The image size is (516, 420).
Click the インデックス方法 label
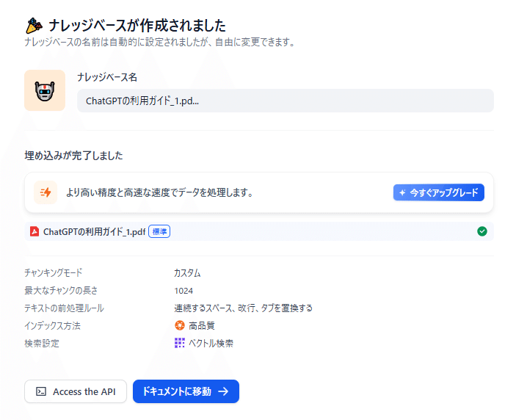click(x=52, y=326)
